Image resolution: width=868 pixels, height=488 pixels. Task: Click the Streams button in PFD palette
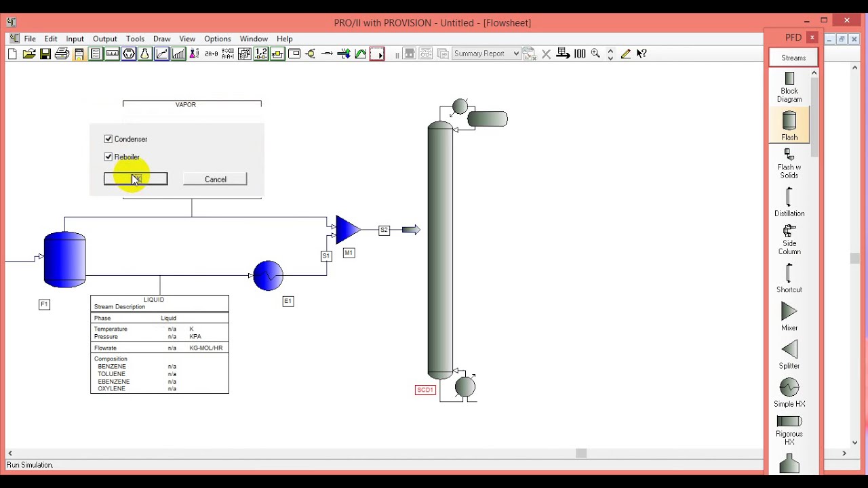point(793,58)
